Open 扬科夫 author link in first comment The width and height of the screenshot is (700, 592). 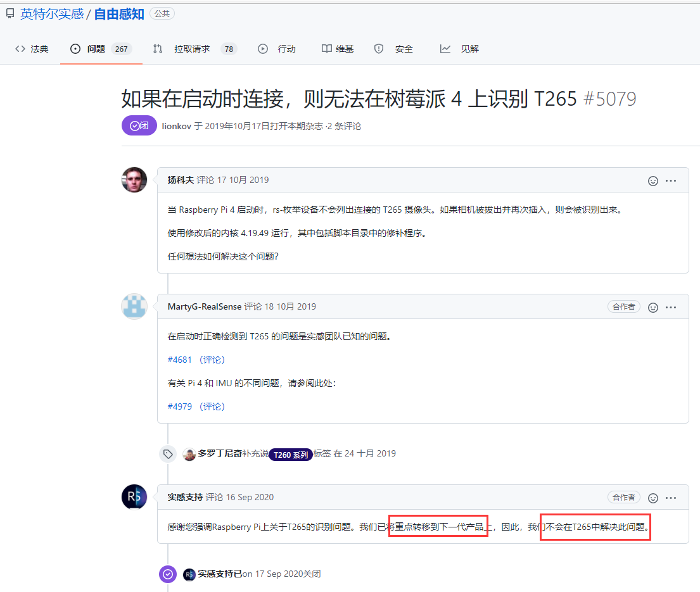[x=181, y=180]
